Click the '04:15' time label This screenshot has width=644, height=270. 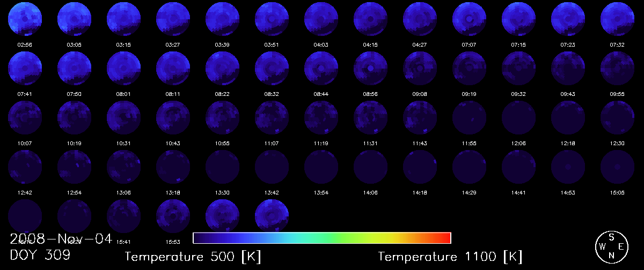370,44
